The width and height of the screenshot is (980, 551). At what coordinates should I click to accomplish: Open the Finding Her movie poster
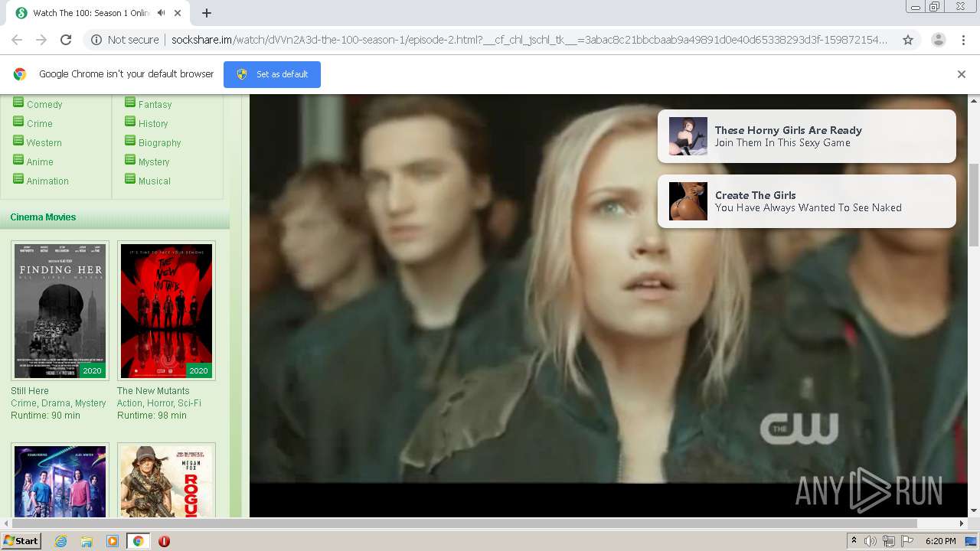pos(60,311)
